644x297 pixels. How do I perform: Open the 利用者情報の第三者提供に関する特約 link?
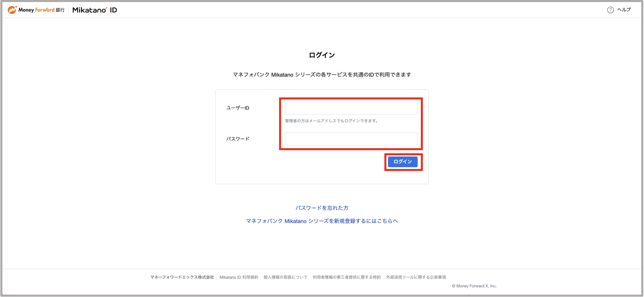pyautogui.click(x=347, y=277)
